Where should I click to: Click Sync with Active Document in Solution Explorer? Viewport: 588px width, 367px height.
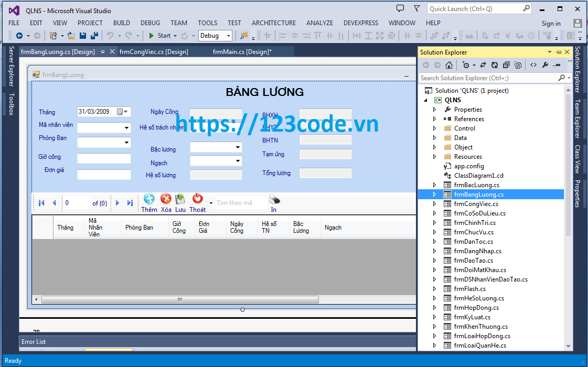(x=483, y=64)
